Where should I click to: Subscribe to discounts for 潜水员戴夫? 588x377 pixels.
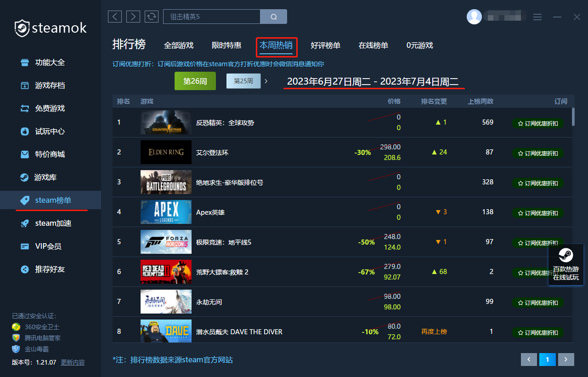[538, 332]
